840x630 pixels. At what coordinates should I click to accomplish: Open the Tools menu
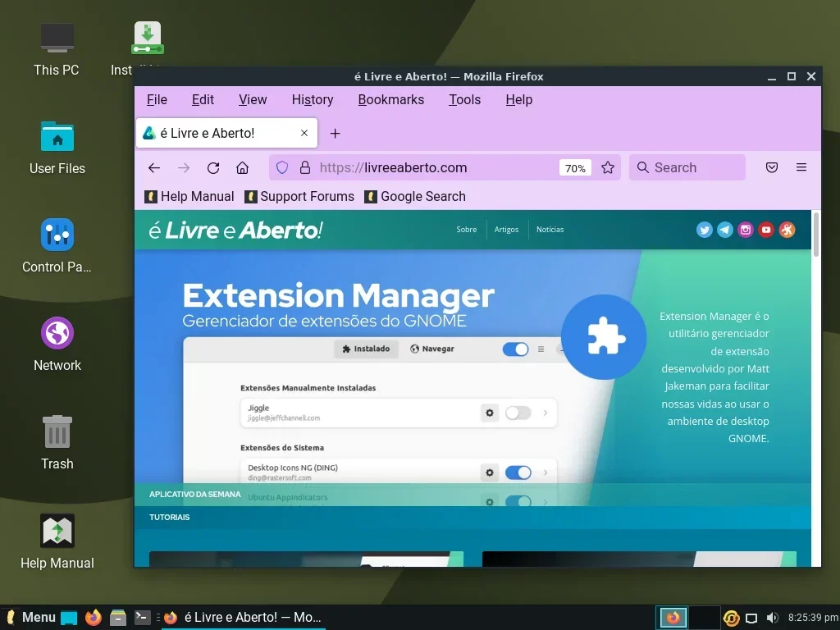pos(464,99)
